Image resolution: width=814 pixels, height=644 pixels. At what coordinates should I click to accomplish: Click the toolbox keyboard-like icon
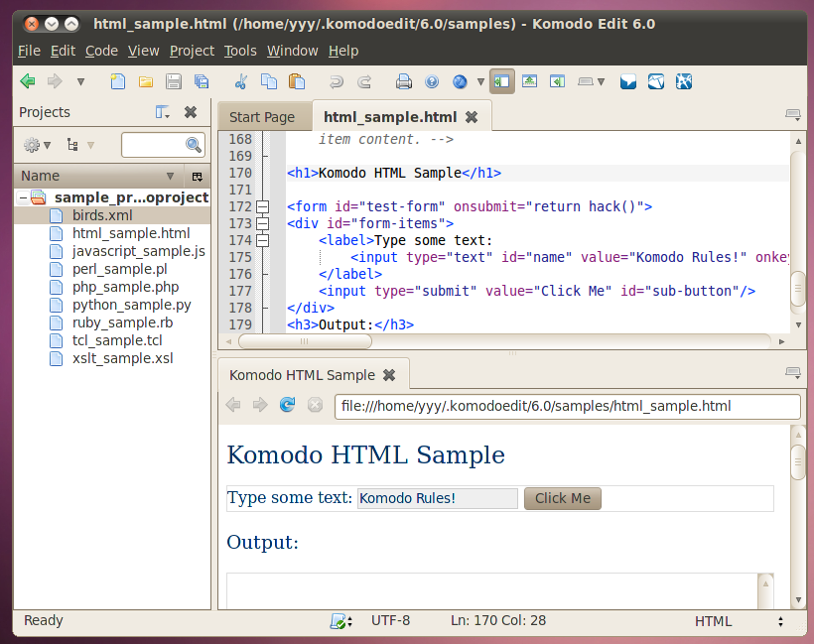(x=586, y=81)
